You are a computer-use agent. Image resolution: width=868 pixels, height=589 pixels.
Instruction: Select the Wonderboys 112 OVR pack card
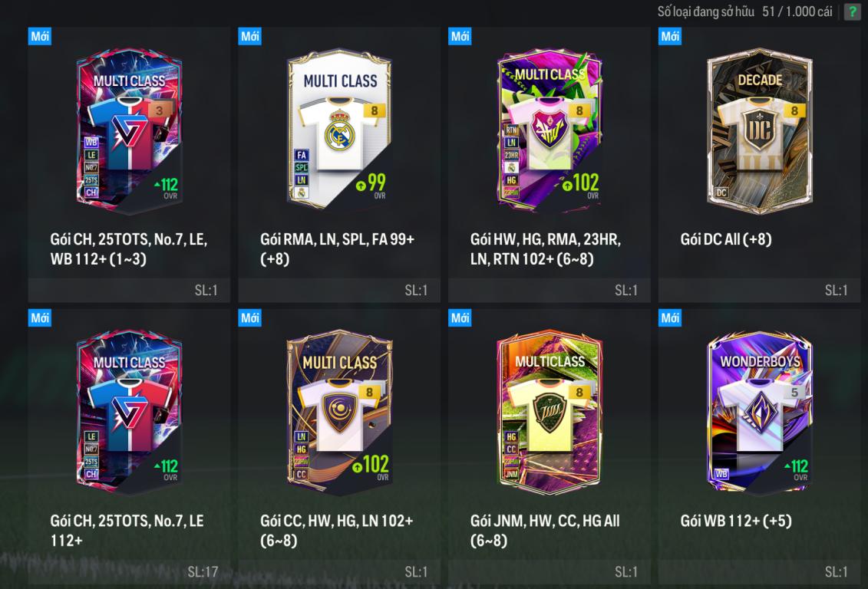point(760,412)
